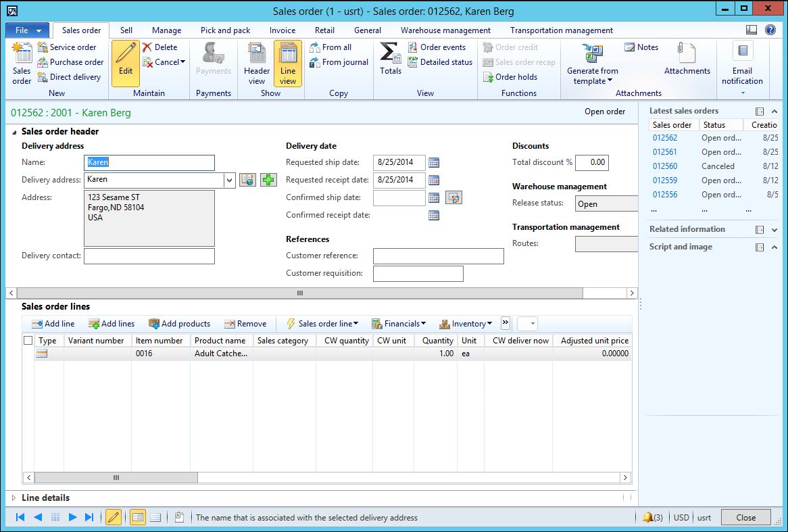Open the Invoice ribbon tab

point(282,30)
